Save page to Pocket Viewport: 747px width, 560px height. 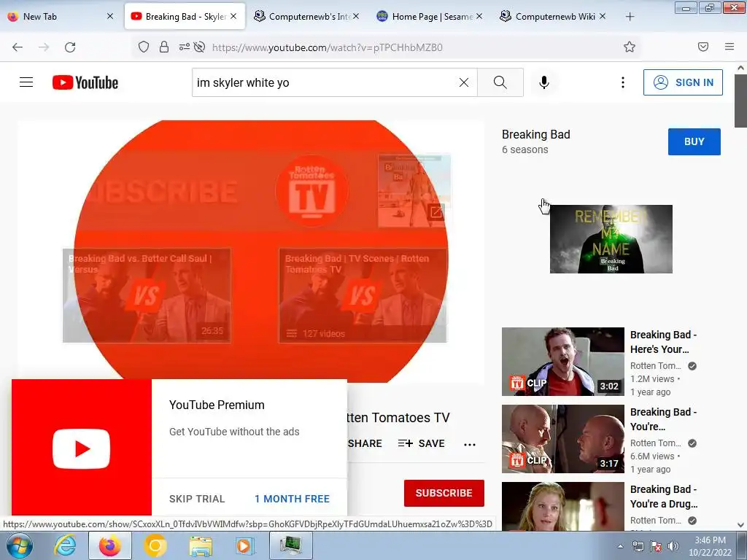[703, 47]
